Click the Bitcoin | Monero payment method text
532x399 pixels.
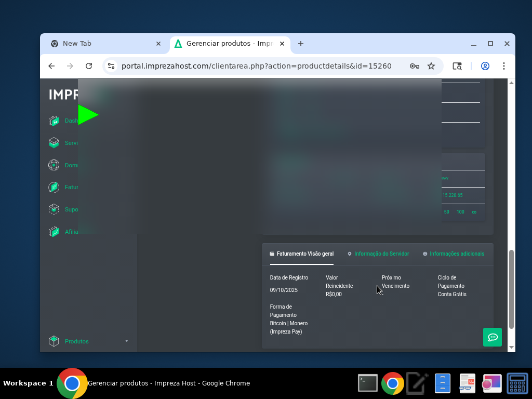tap(289, 327)
